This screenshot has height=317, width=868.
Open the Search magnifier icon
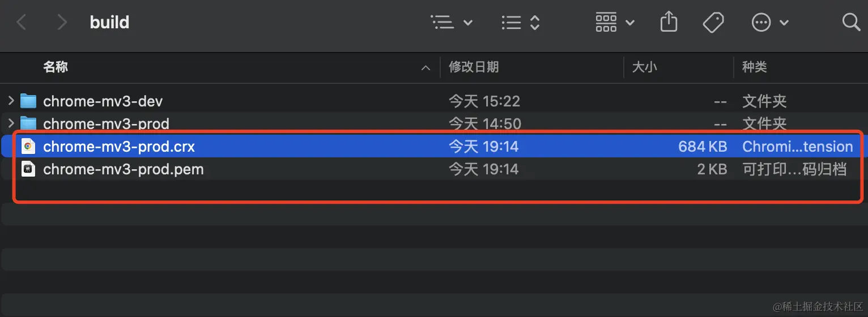click(851, 22)
